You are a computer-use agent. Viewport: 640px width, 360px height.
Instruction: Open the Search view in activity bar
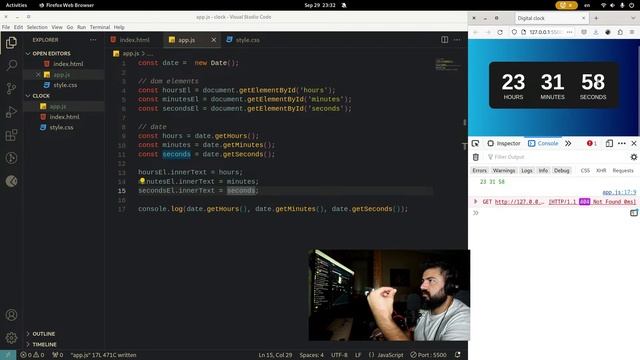point(11,65)
